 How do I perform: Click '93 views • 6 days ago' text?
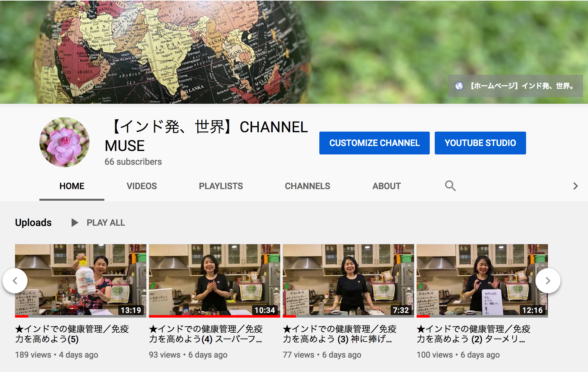[x=188, y=355]
